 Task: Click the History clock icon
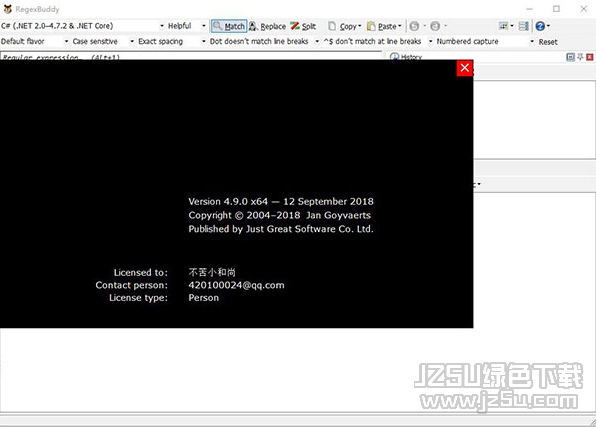[x=394, y=57]
